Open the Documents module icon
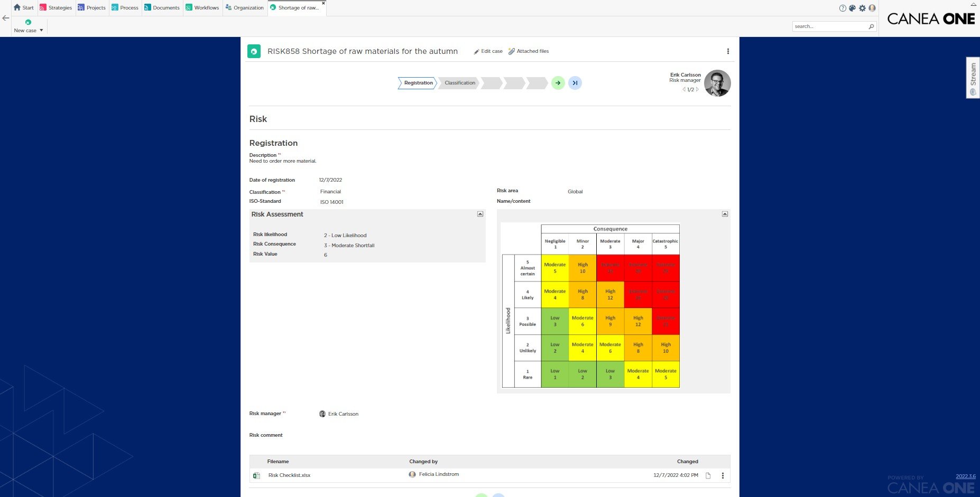Screen dimensions: 980x497 coord(148,7)
